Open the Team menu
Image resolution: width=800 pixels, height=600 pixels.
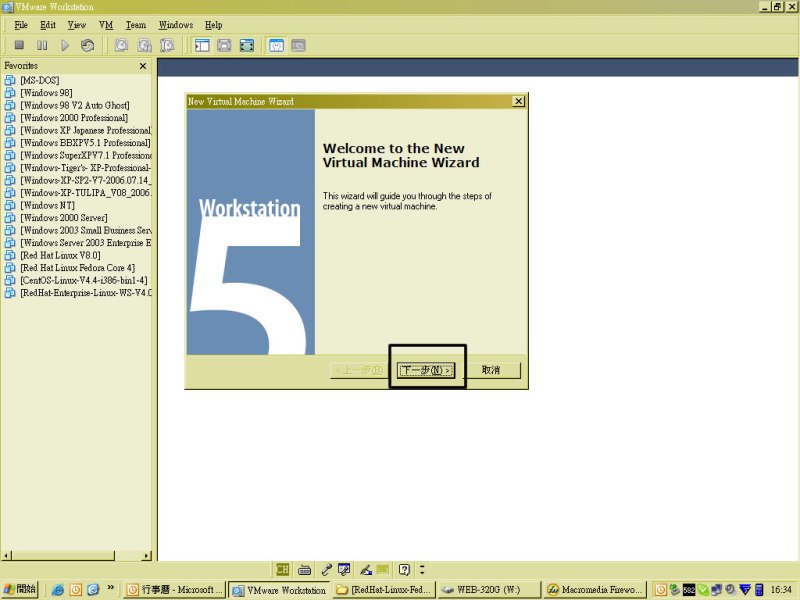136,25
